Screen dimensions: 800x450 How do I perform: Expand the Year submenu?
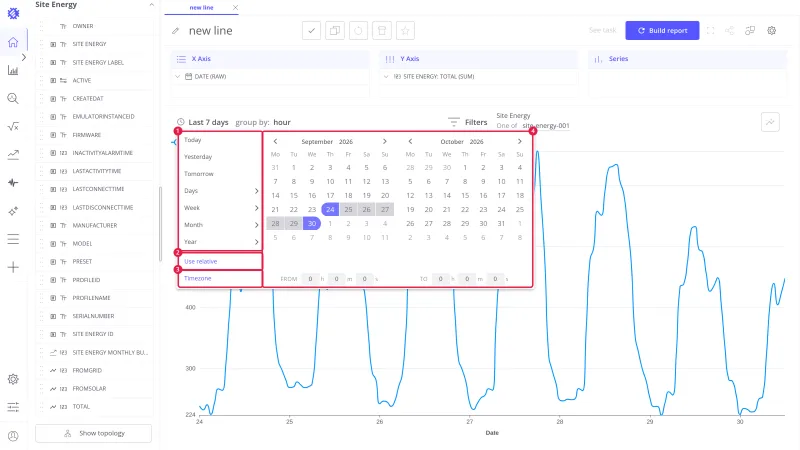point(256,242)
